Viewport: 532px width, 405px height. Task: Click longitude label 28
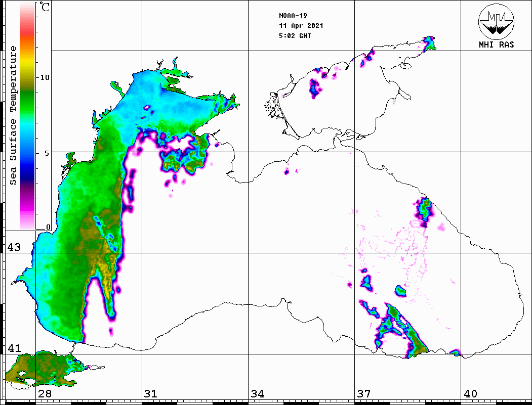point(45,394)
